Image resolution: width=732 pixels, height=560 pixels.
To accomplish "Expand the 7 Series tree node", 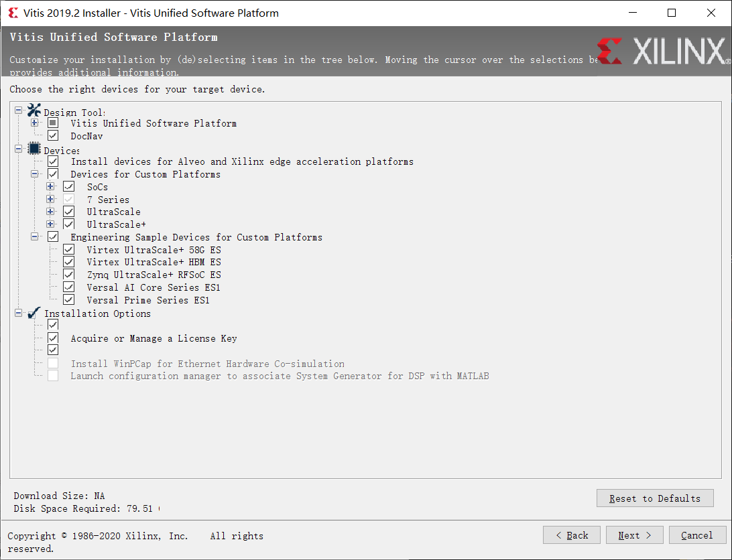I will pos(50,199).
